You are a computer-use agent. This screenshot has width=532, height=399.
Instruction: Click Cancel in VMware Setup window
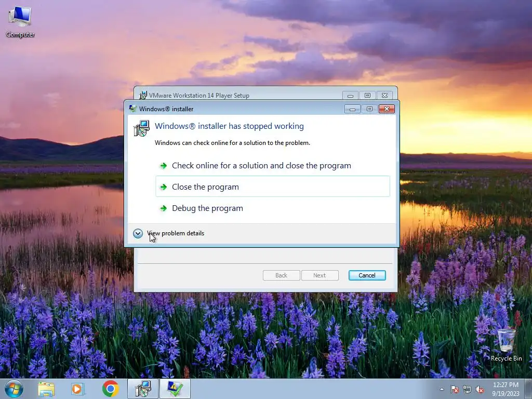[x=367, y=275]
